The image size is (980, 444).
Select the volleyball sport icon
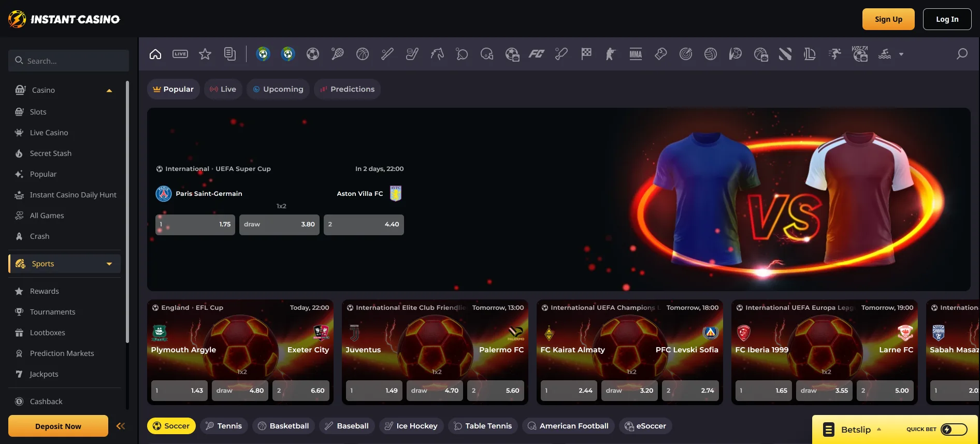711,54
